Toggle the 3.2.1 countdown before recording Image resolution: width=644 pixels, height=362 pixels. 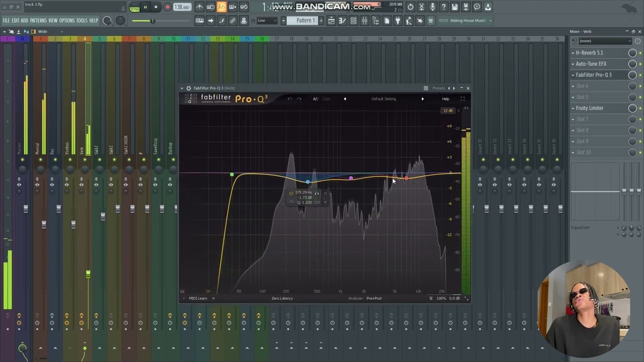221,7
